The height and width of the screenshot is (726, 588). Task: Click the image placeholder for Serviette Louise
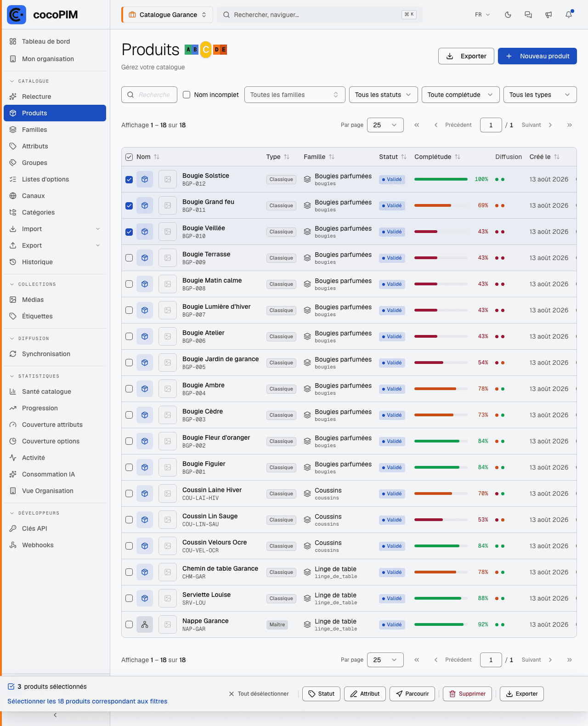(x=168, y=598)
